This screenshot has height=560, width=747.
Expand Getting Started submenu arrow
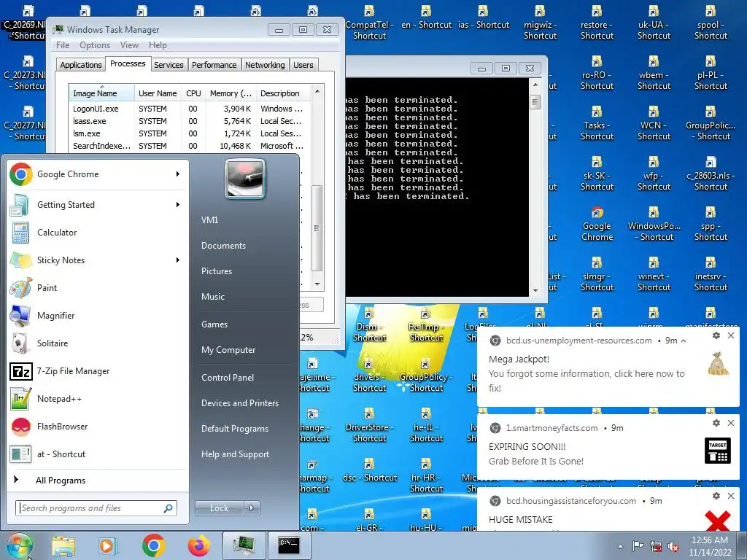pyautogui.click(x=178, y=205)
